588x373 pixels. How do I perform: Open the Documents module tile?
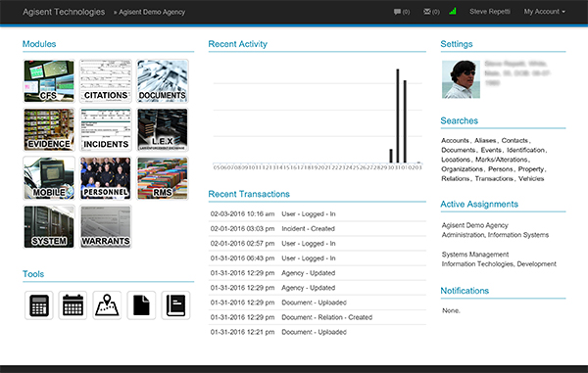162,81
